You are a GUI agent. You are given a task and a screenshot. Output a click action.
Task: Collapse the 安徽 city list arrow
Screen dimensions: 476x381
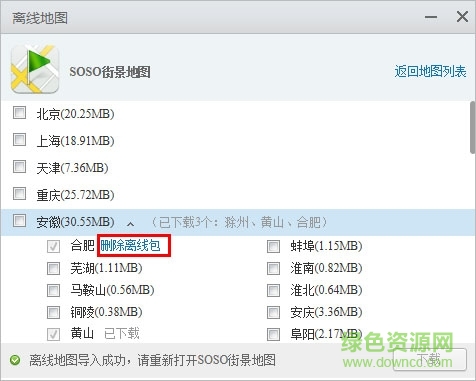coord(131,224)
